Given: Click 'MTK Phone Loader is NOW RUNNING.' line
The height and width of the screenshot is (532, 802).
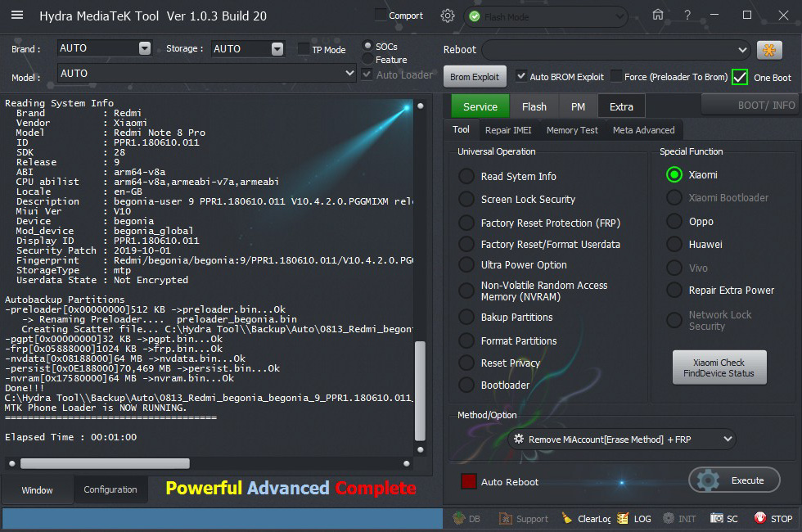Looking at the screenshot, I should click(95, 408).
